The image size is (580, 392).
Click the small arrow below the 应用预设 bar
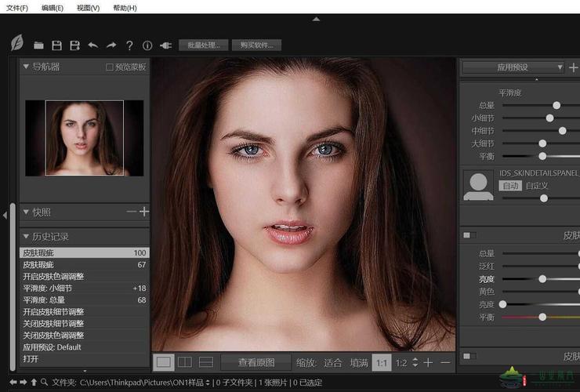click(537, 79)
